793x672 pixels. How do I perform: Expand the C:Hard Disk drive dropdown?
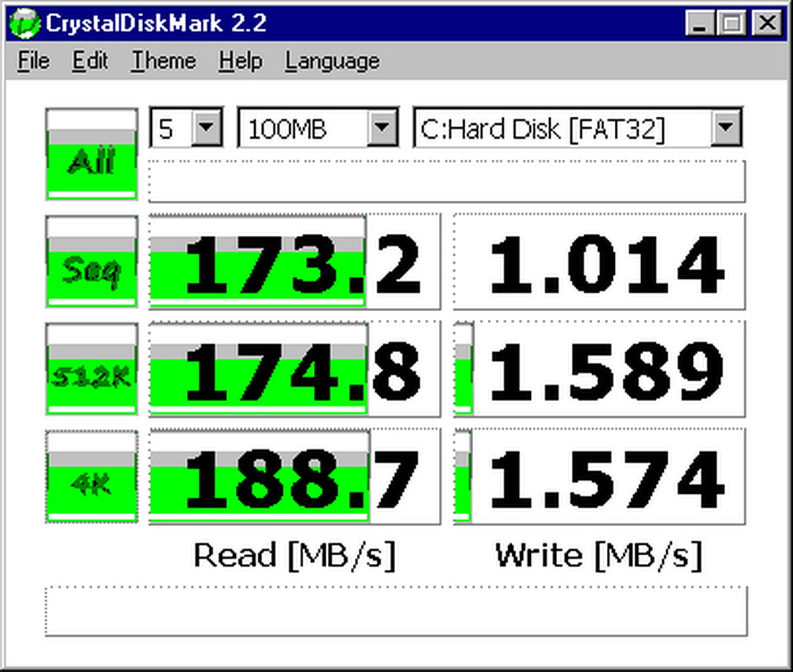click(x=726, y=127)
